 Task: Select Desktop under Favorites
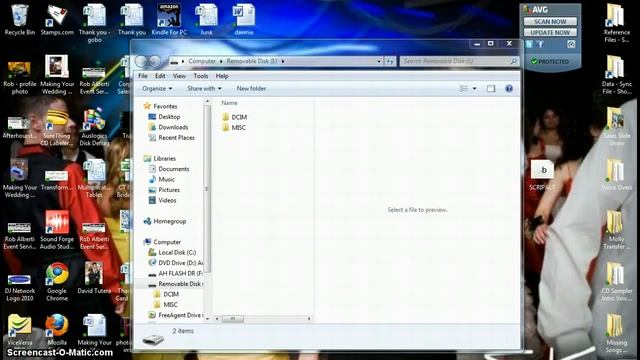164,117
